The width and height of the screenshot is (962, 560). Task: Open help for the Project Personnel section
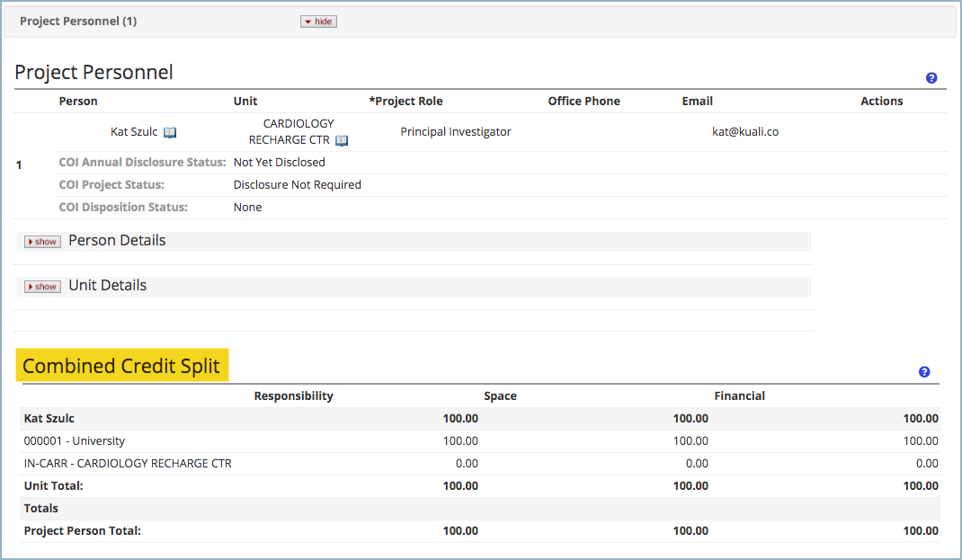click(x=931, y=78)
